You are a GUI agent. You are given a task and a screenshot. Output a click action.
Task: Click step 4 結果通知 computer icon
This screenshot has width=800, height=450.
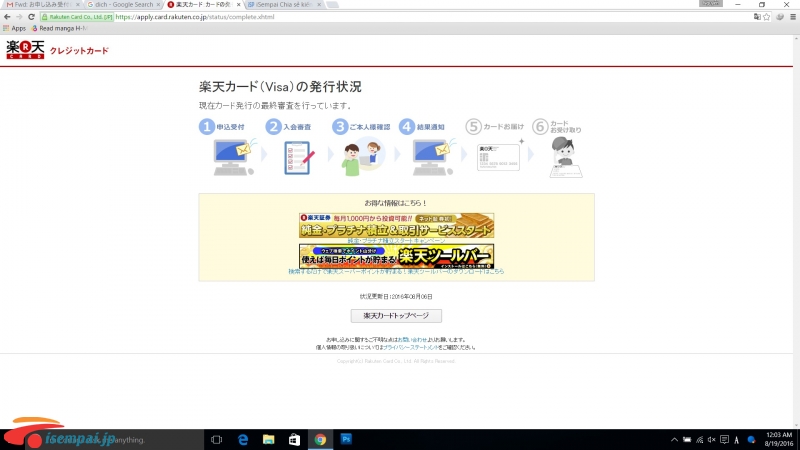coord(433,157)
